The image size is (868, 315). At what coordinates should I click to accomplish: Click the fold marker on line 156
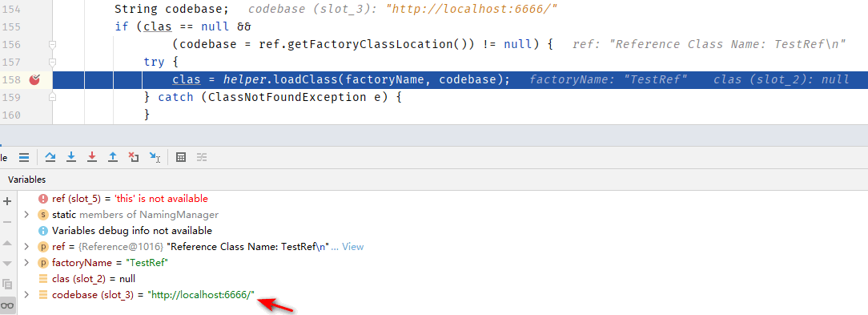click(x=53, y=44)
